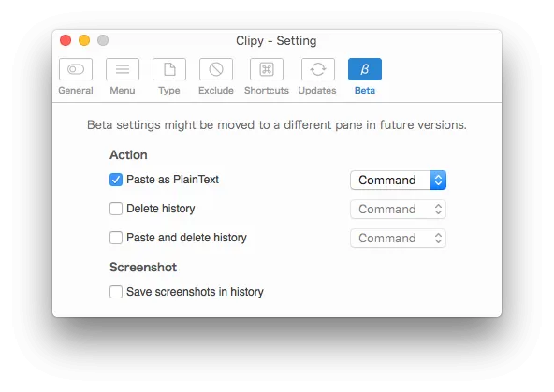Open the General preferences icon
This screenshot has height=392, width=554.
coord(76,69)
